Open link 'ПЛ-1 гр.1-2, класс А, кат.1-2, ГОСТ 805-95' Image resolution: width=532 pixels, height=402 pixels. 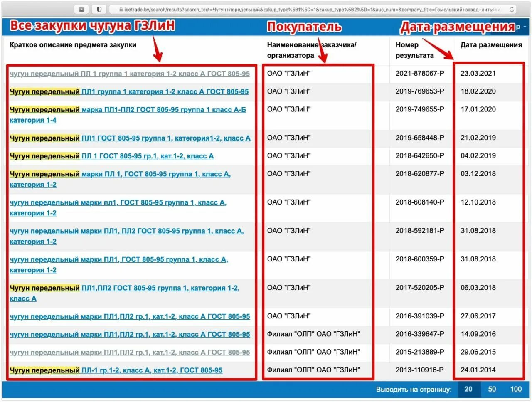pos(152,370)
